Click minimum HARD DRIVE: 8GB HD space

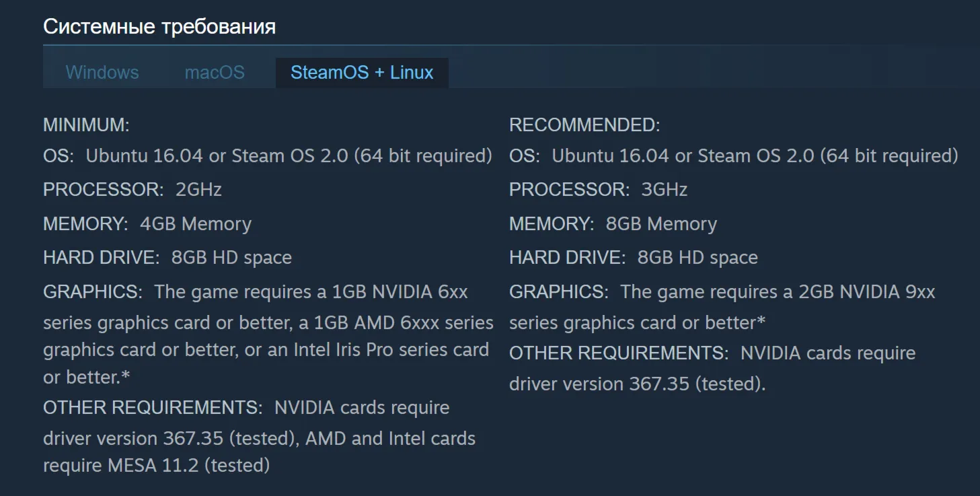pyautogui.click(x=167, y=258)
